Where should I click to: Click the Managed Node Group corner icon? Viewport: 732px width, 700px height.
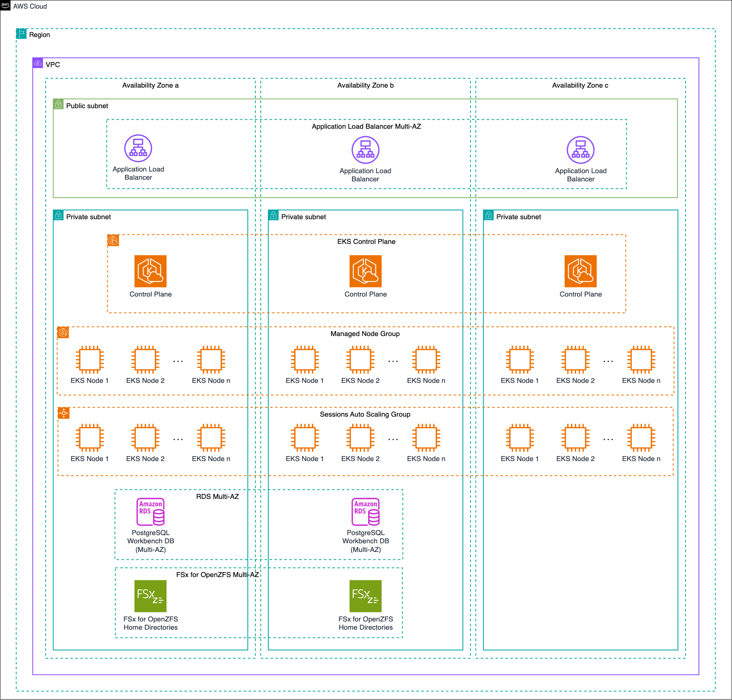(63, 332)
